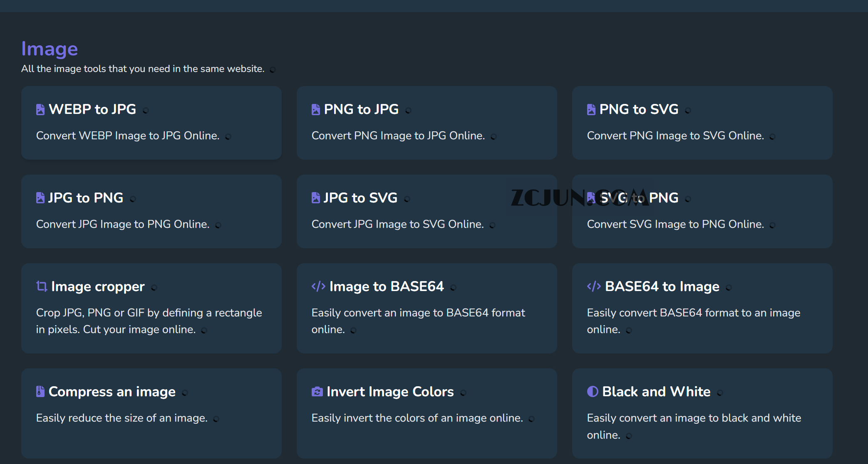Click the Convert JPG Image to PNG description
The width and height of the screenshot is (868, 464).
point(123,224)
